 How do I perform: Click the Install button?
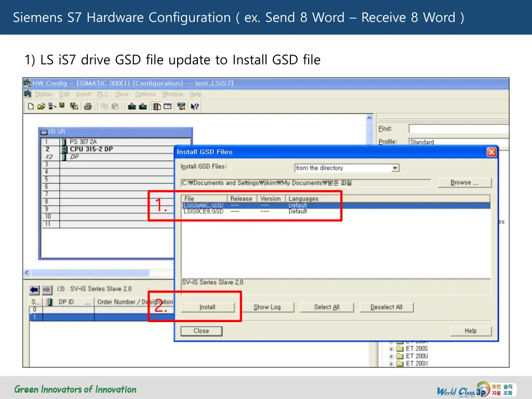(x=207, y=308)
